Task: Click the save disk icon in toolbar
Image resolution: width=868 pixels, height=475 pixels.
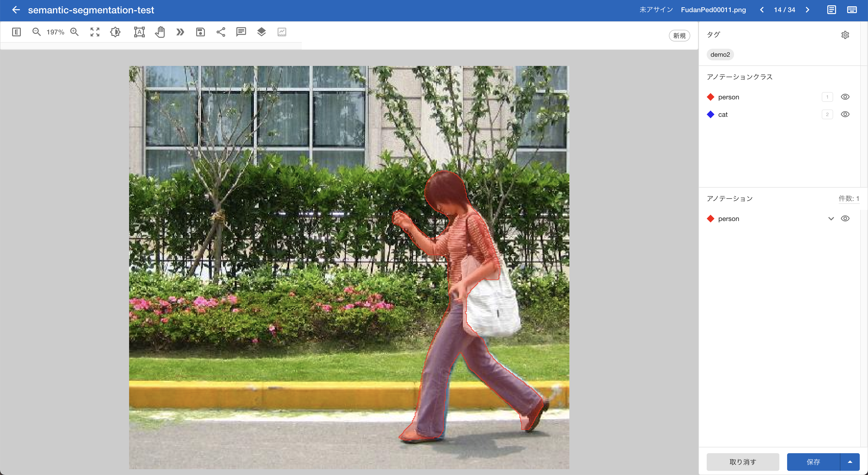Action: 201,32
